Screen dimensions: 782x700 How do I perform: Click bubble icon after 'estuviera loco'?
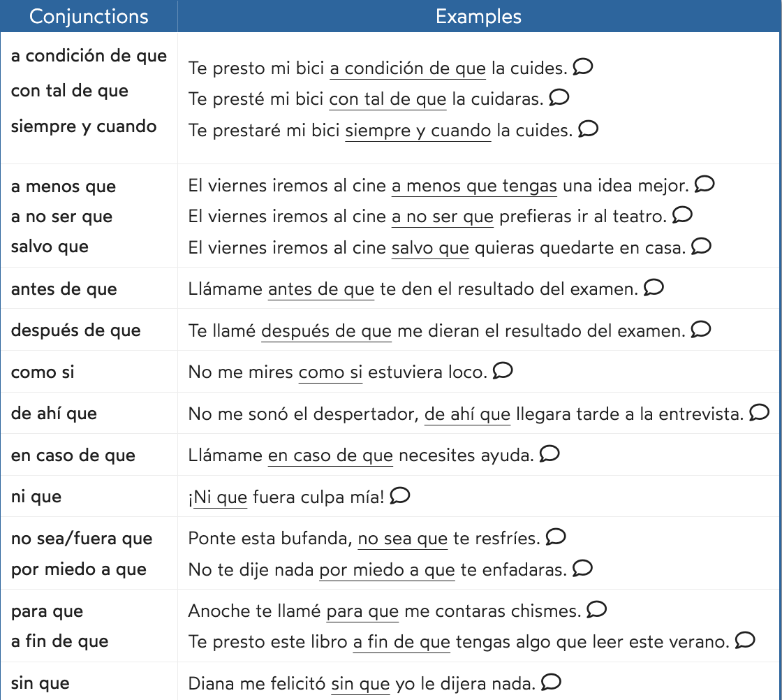[503, 370]
